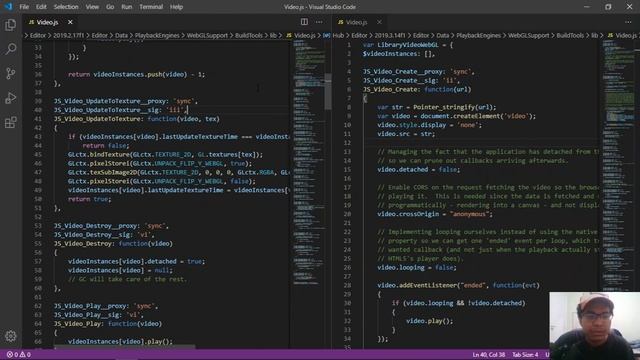Click video.detached = false line in right editor
This screenshot has height=360, width=640.
(x=418, y=169)
